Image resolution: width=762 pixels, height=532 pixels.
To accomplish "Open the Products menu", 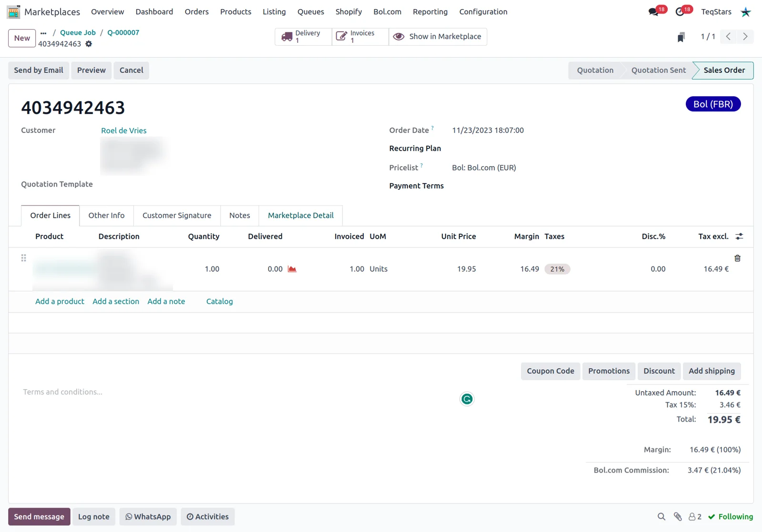I will pos(236,12).
